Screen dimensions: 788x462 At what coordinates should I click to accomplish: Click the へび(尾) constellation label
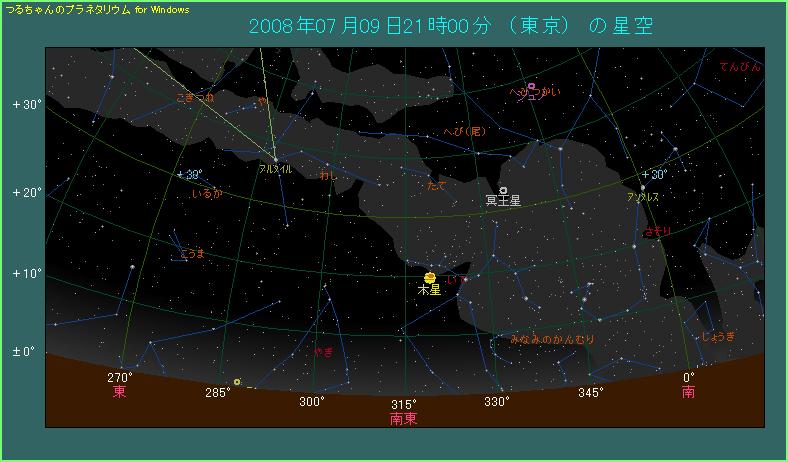(x=465, y=132)
